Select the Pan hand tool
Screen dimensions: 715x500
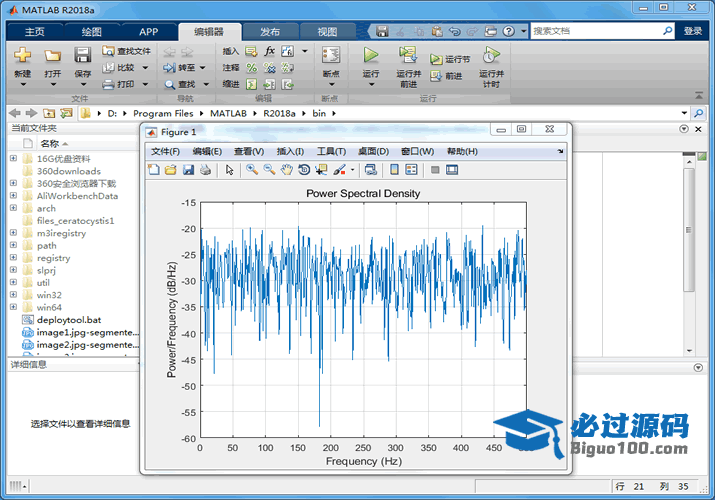(286, 170)
